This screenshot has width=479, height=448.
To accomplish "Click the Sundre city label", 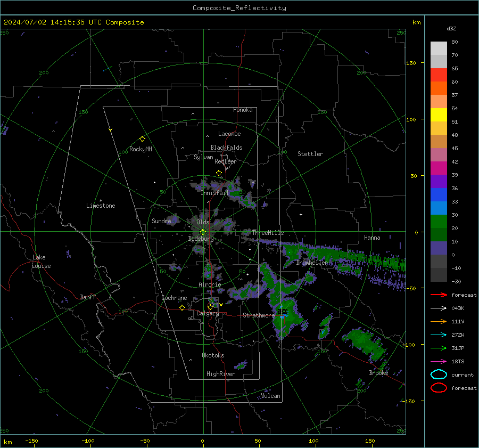I will click(161, 221).
